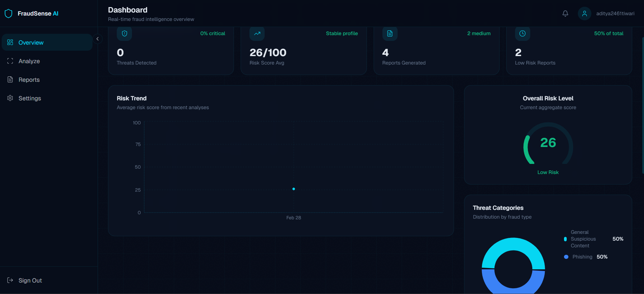The height and width of the screenshot is (294, 644).
Task: Click the Threat Categories heading
Action: pos(498,208)
